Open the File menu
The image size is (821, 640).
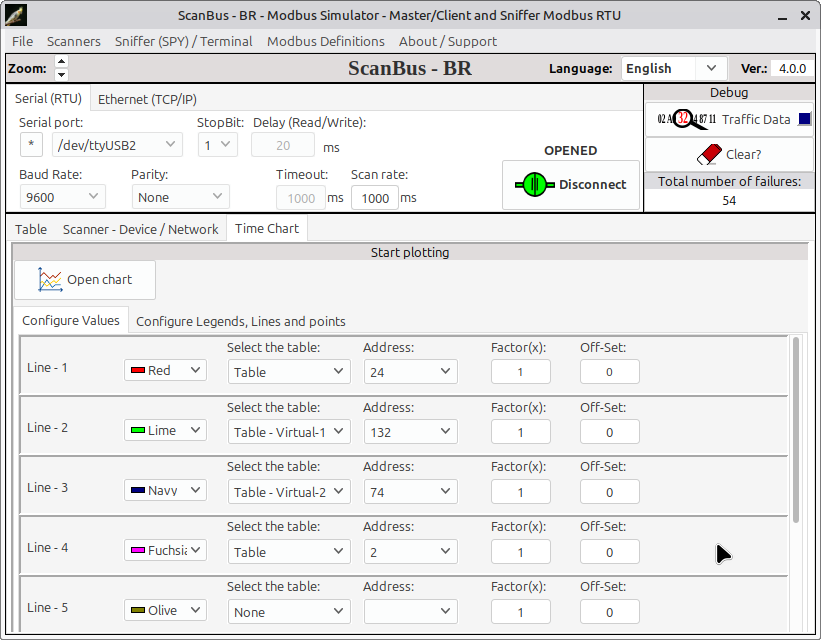[23, 41]
